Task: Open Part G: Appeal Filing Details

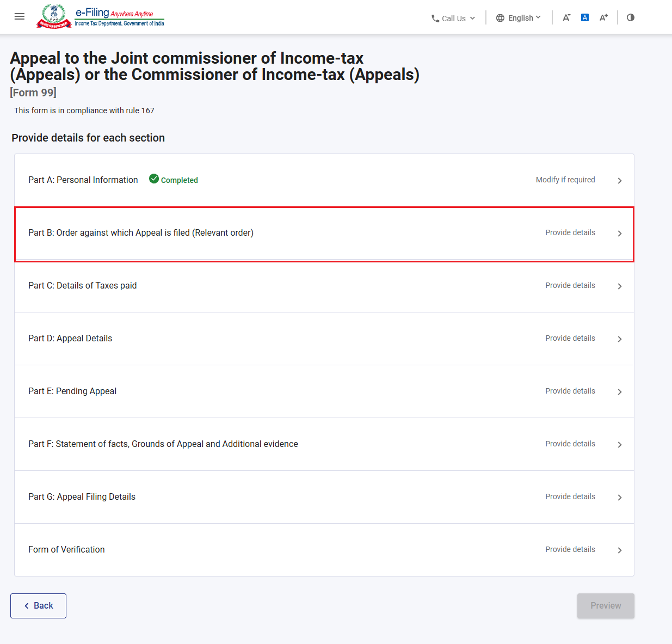Action: (324, 497)
